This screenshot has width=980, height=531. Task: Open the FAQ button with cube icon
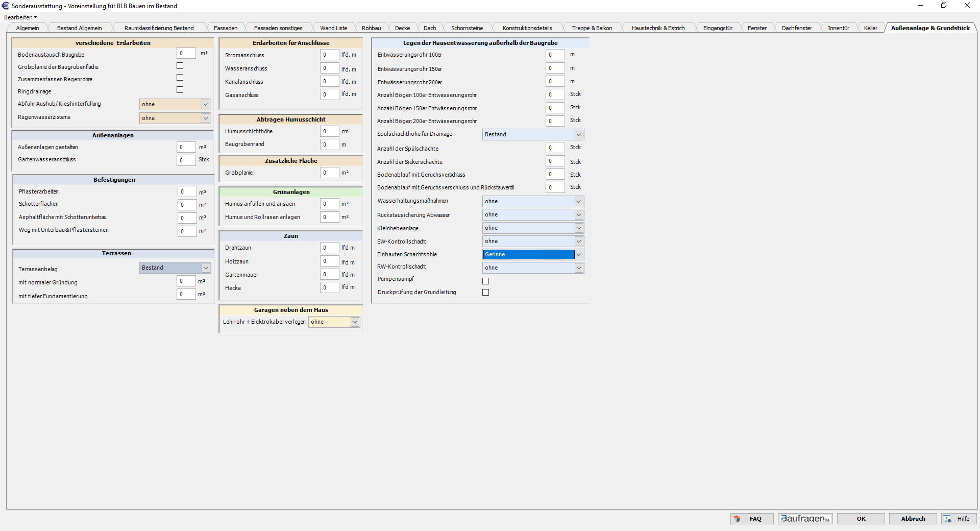[751, 519]
